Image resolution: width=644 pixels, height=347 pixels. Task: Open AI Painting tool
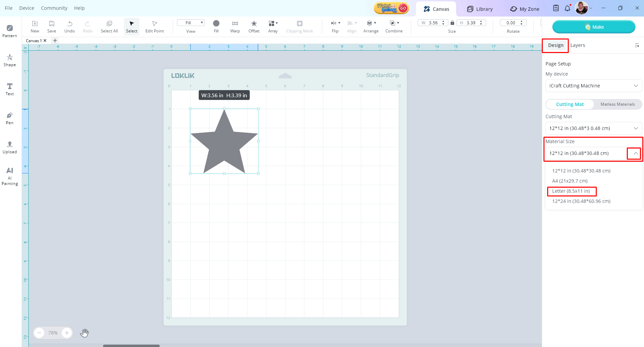[x=10, y=176]
